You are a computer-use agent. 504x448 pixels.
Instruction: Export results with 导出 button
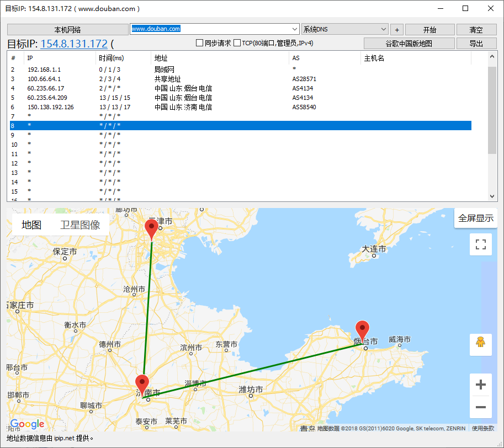(476, 44)
